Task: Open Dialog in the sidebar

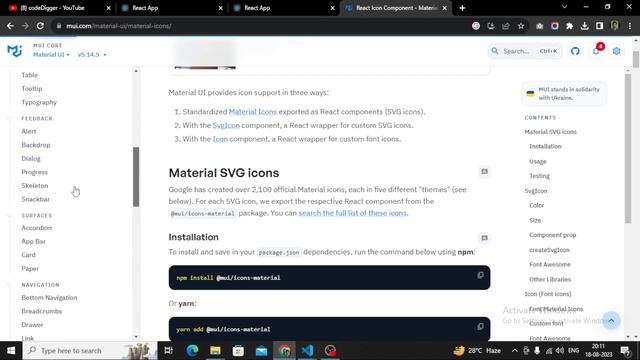Action: point(31,158)
